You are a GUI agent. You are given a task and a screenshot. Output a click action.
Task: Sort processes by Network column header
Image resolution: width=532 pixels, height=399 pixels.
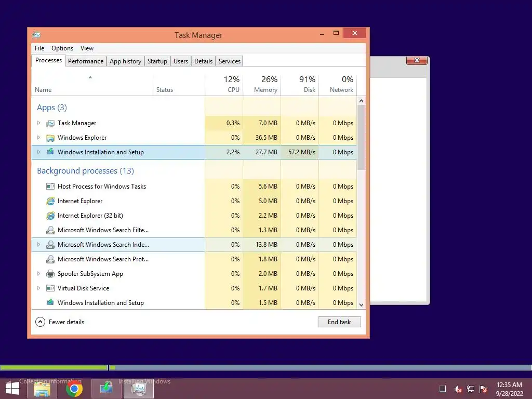[338, 85]
